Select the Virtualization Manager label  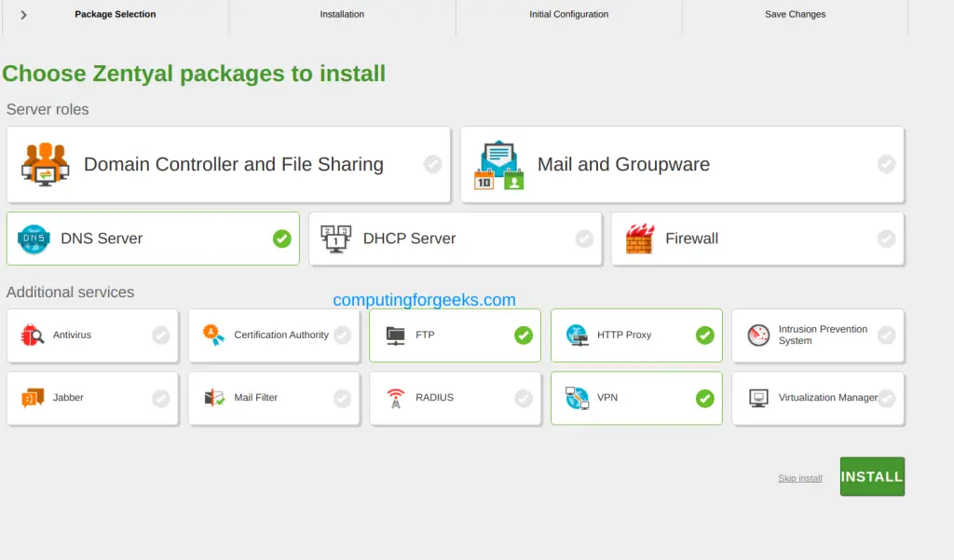[x=828, y=398]
